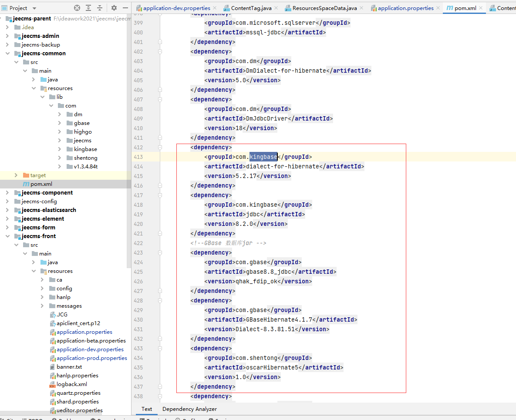Image resolution: width=516 pixels, height=420 pixels.
Task: Close the application-dev.properties tab
Action: (215, 8)
